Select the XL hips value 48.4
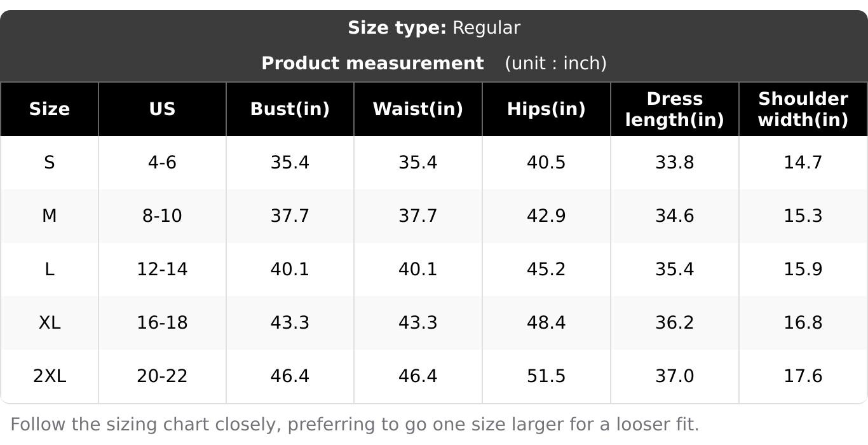Screen dimensions: 868x445 (x=546, y=323)
